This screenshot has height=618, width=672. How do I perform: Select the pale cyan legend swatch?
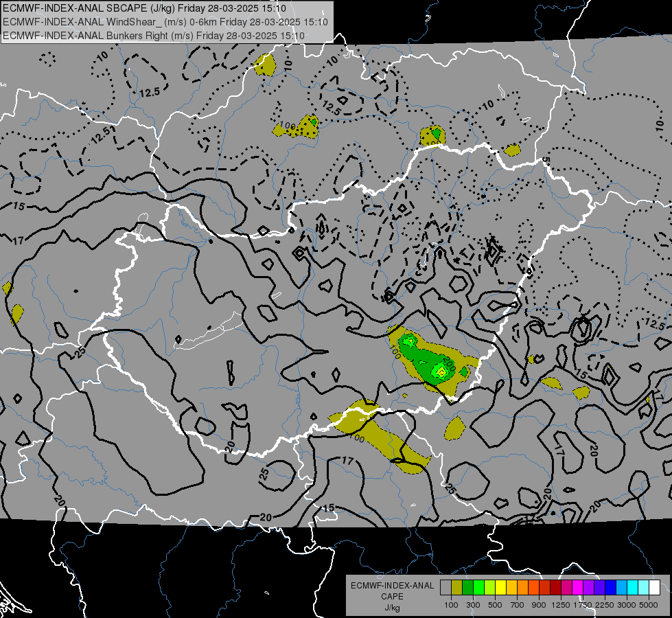click(644, 588)
